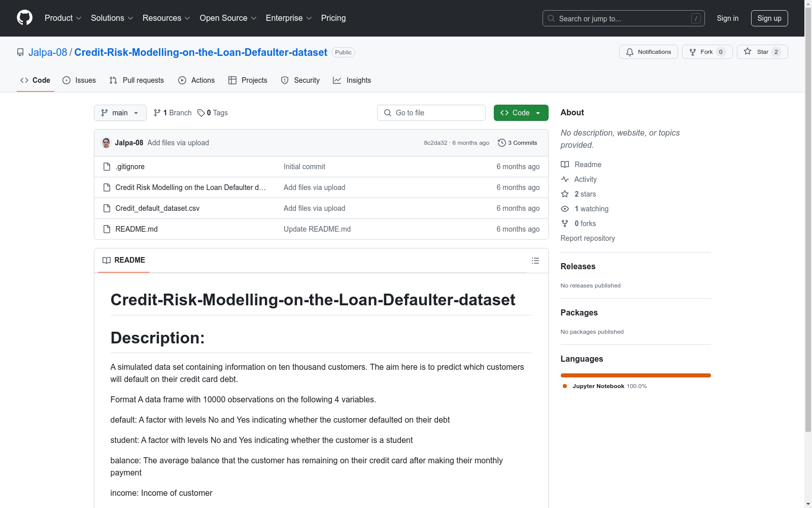Open the Jalpa-08 owner profile link
This screenshot has height=508, width=812.
(x=48, y=52)
